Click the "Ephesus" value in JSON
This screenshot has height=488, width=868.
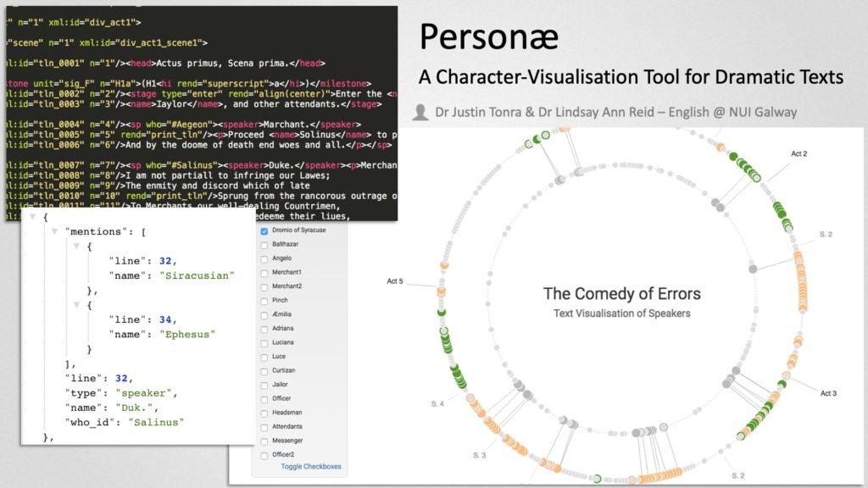tap(187, 334)
